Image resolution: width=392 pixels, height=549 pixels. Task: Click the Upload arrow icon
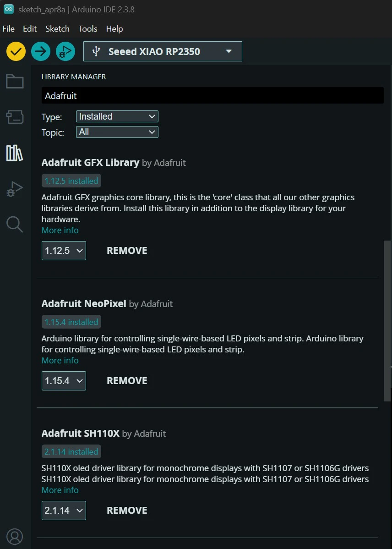point(40,51)
